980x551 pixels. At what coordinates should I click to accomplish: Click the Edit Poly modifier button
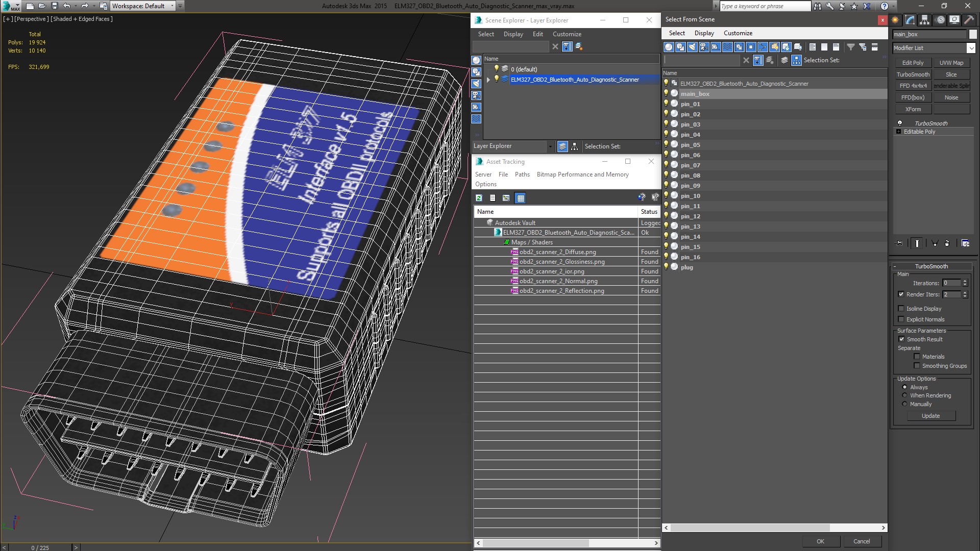(913, 63)
